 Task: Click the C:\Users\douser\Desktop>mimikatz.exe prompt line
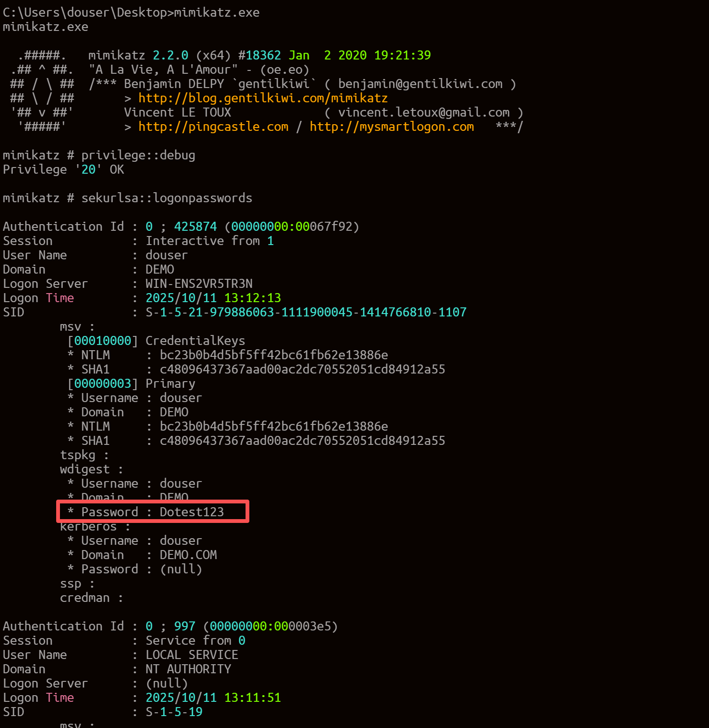coord(131,13)
